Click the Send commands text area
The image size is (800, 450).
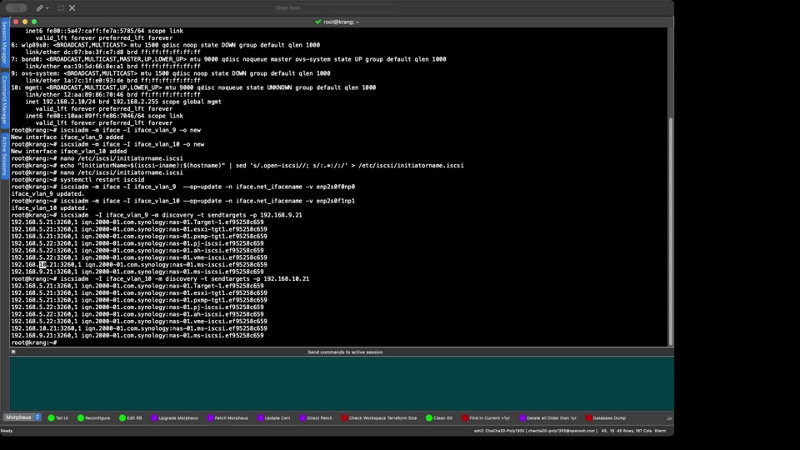[x=341, y=383]
